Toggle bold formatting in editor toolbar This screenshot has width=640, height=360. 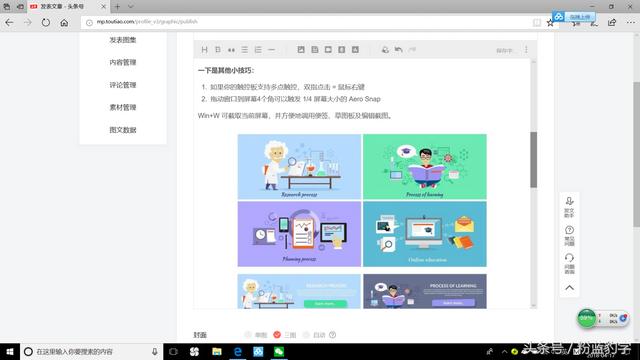(218, 50)
